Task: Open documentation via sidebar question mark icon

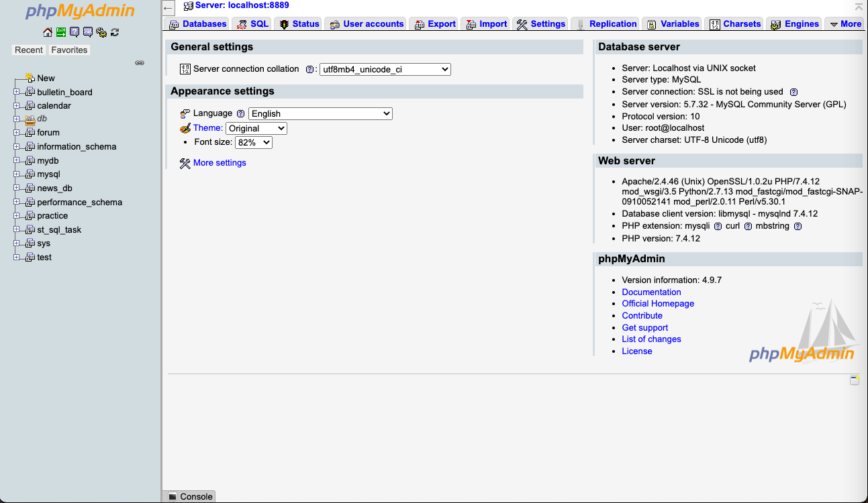Action: point(75,32)
